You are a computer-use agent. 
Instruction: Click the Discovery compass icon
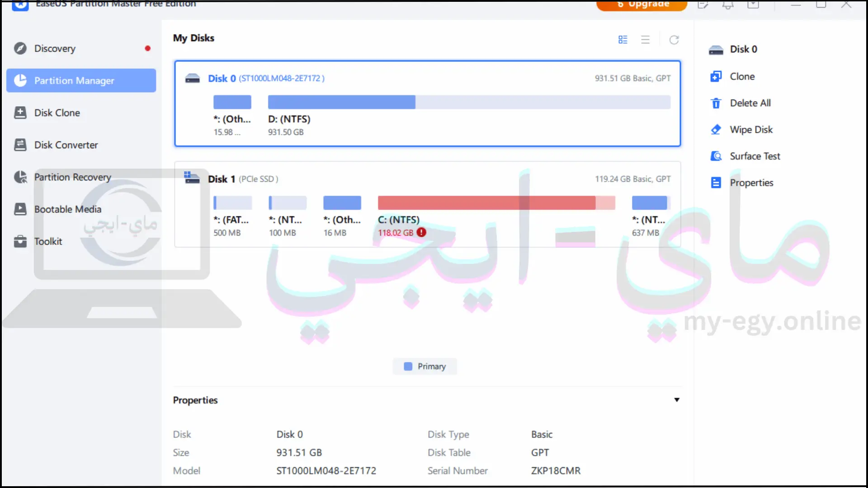tap(20, 48)
